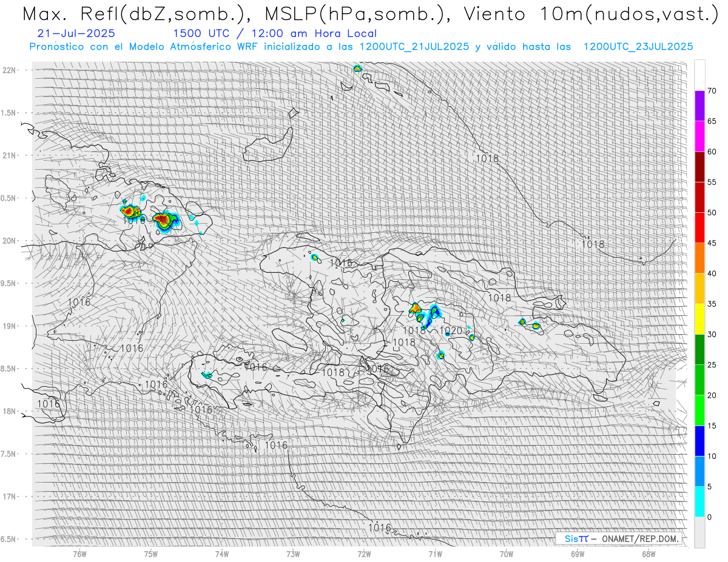This screenshot has height=562, width=728.
Task: Click the colorbar value '50'
Action: click(711, 213)
